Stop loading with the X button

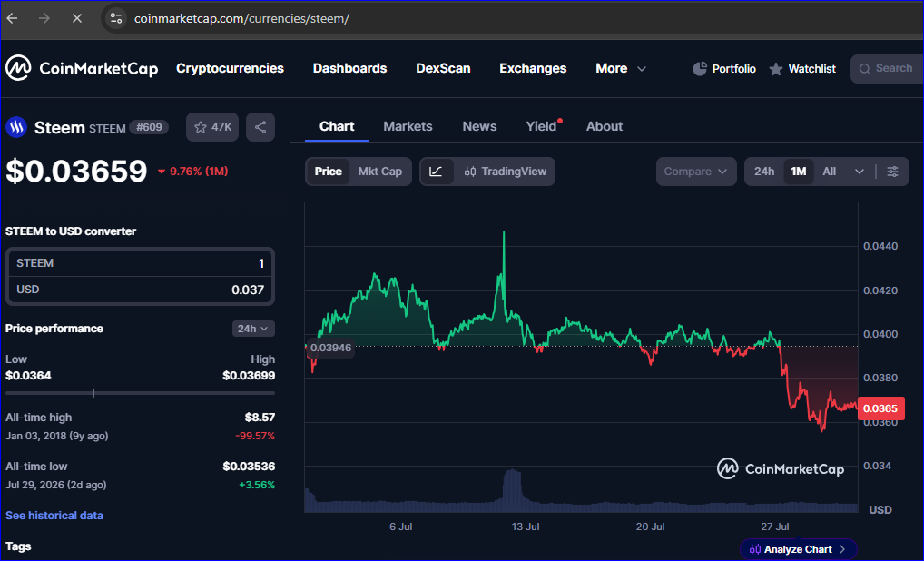coord(76,18)
